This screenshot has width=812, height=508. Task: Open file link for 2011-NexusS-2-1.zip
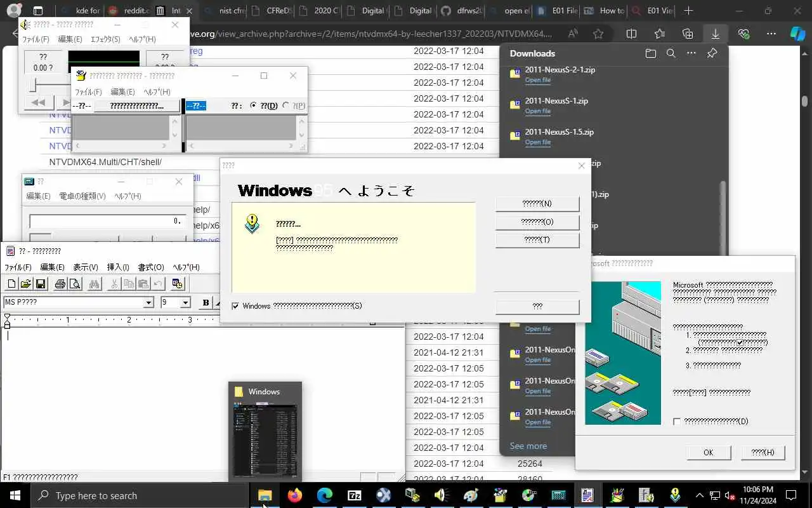pyautogui.click(x=537, y=80)
